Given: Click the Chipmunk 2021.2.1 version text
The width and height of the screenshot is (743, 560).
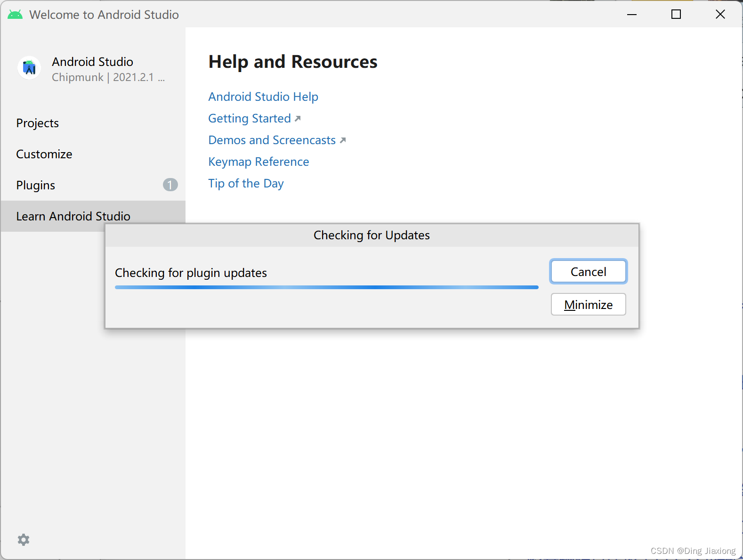Looking at the screenshot, I should [x=108, y=77].
